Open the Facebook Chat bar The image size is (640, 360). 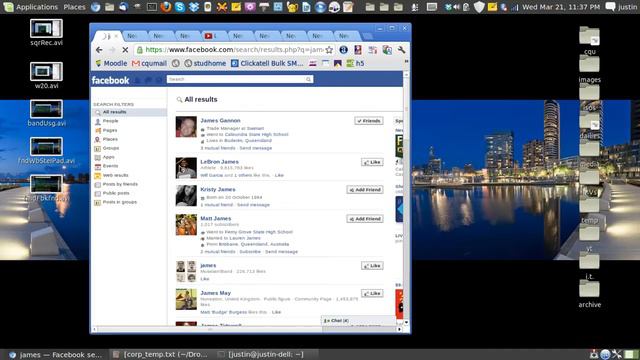[x=358, y=321]
